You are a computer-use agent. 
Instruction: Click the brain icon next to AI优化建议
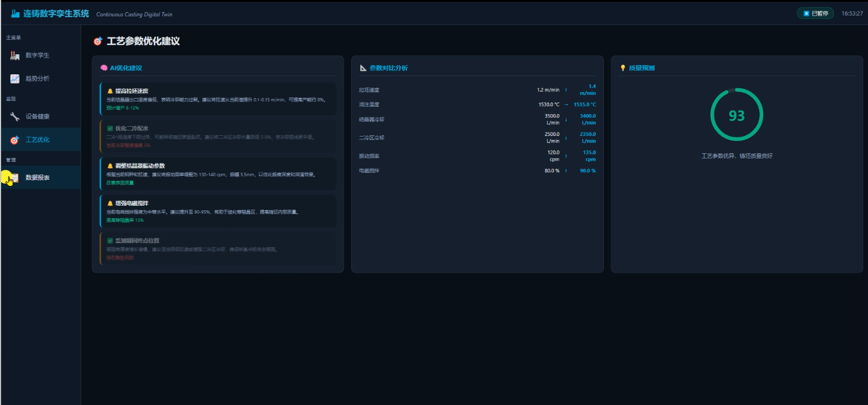(x=104, y=68)
